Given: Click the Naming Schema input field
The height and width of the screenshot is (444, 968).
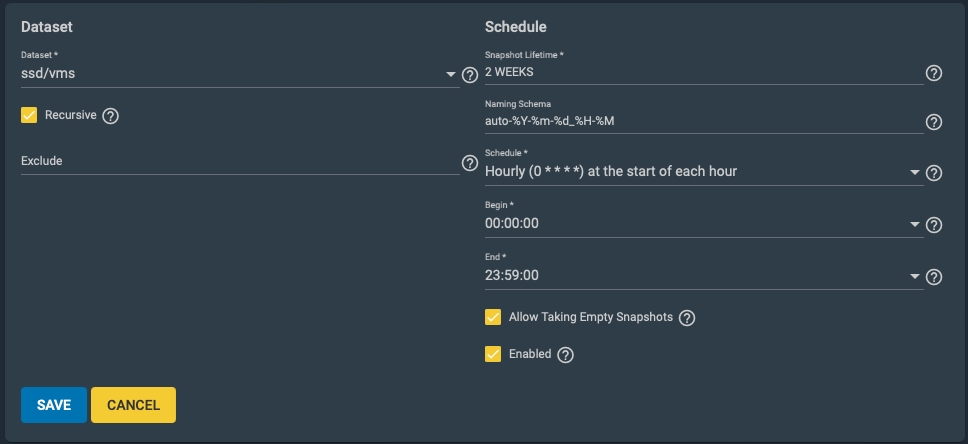Looking at the screenshot, I should (x=700, y=121).
